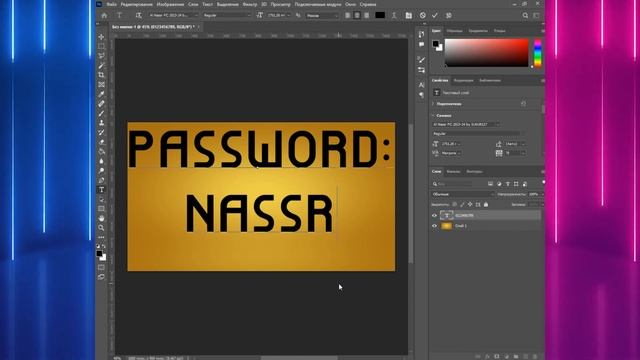Open the Редактирование menu

point(137,4)
